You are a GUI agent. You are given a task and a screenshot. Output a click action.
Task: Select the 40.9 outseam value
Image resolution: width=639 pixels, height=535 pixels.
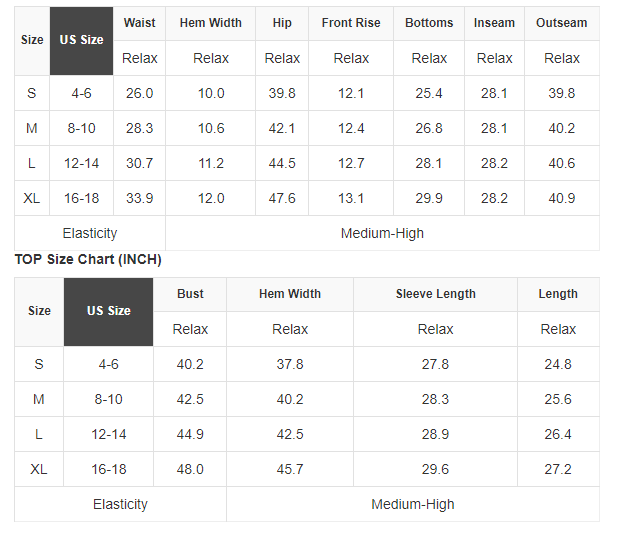pyautogui.click(x=561, y=198)
